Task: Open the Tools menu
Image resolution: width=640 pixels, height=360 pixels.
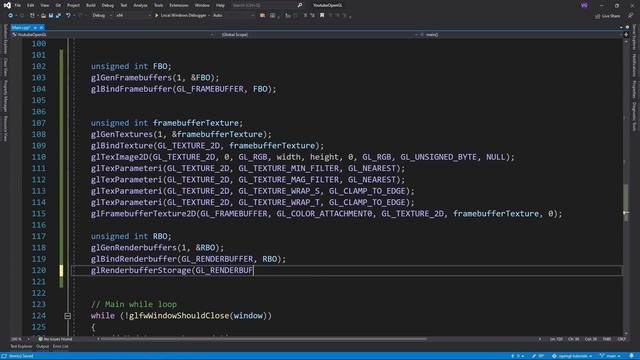Action: click(158, 5)
